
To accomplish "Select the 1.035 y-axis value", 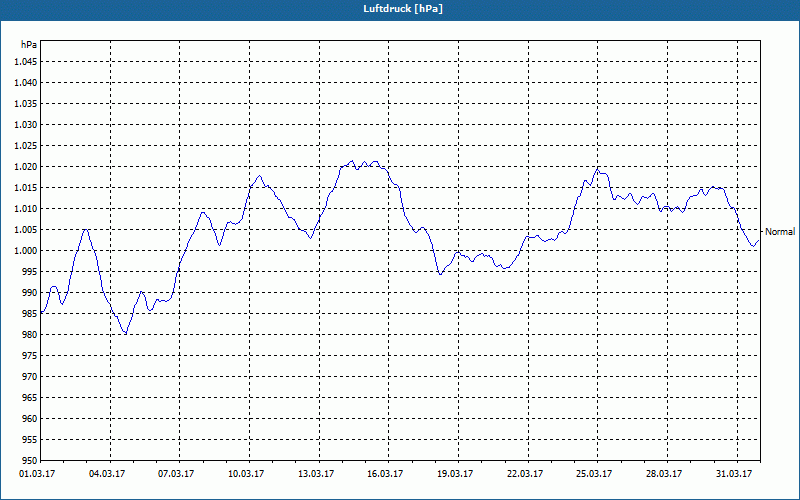I will click(x=26, y=104).
